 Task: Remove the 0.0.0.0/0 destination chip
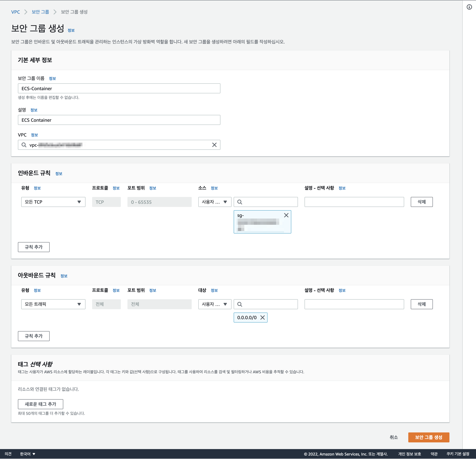tap(263, 317)
